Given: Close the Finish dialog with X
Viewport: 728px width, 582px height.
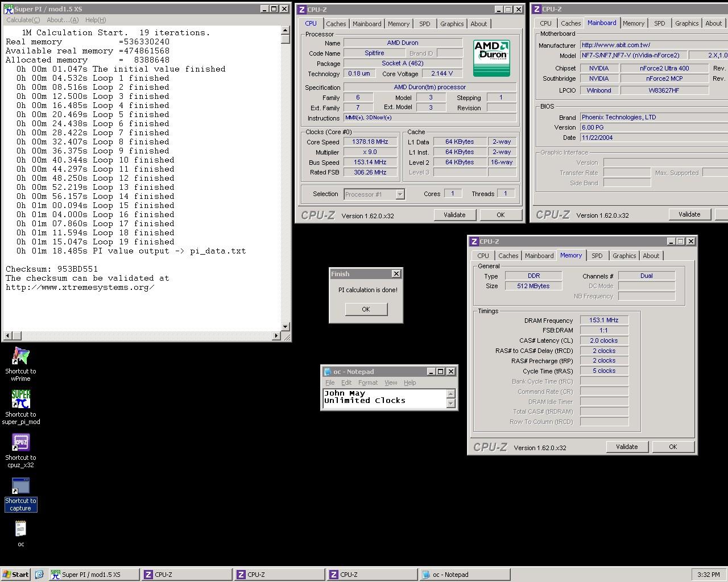Looking at the screenshot, I should click(x=396, y=274).
